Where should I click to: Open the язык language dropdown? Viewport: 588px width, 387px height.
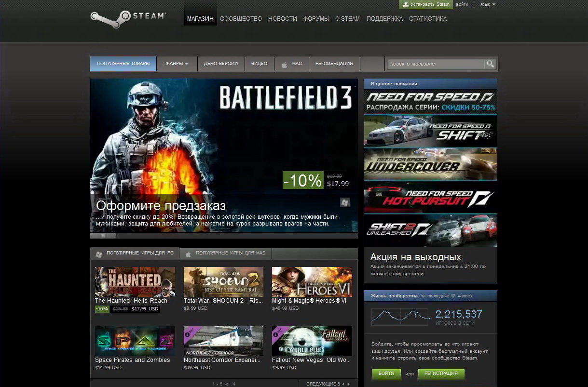click(488, 4)
